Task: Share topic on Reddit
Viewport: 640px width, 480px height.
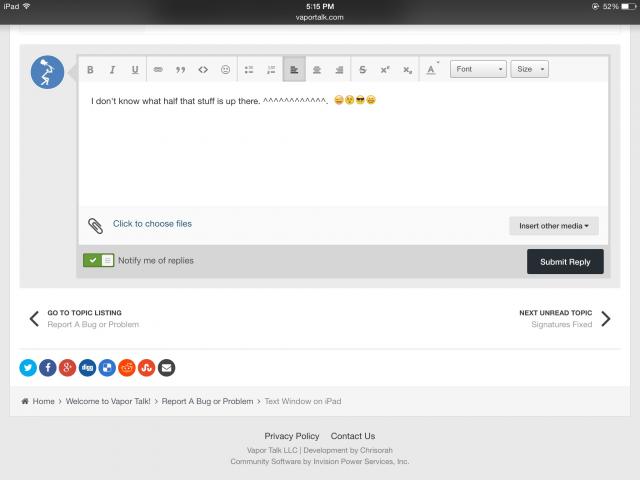Action: (127, 367)
